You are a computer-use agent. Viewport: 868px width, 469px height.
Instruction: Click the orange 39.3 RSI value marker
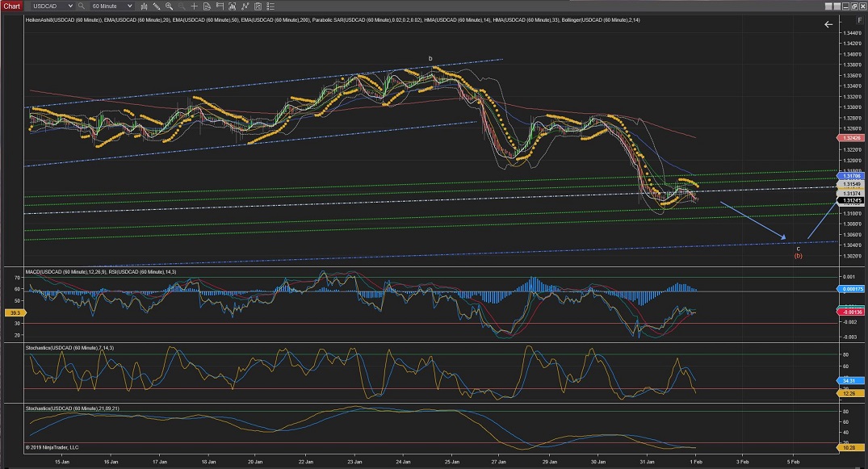click(x=14, y=311)
